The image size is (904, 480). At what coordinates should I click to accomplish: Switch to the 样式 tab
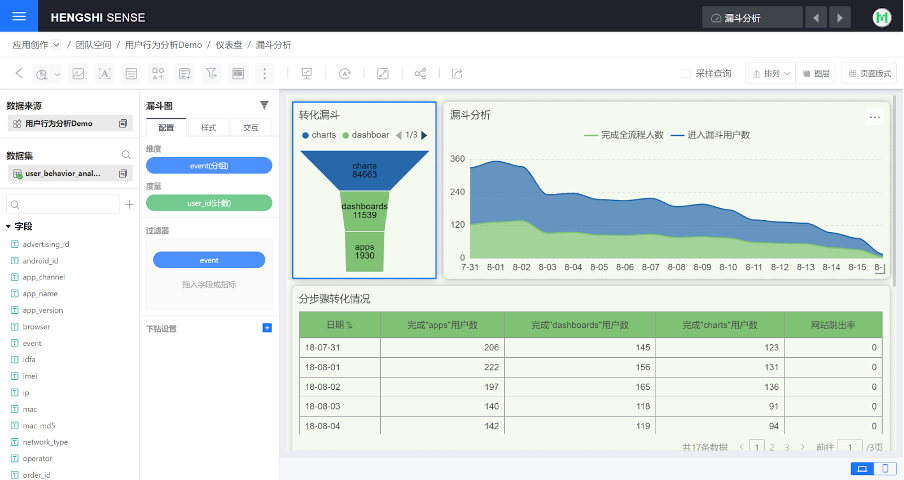click(x=208, y=128)
